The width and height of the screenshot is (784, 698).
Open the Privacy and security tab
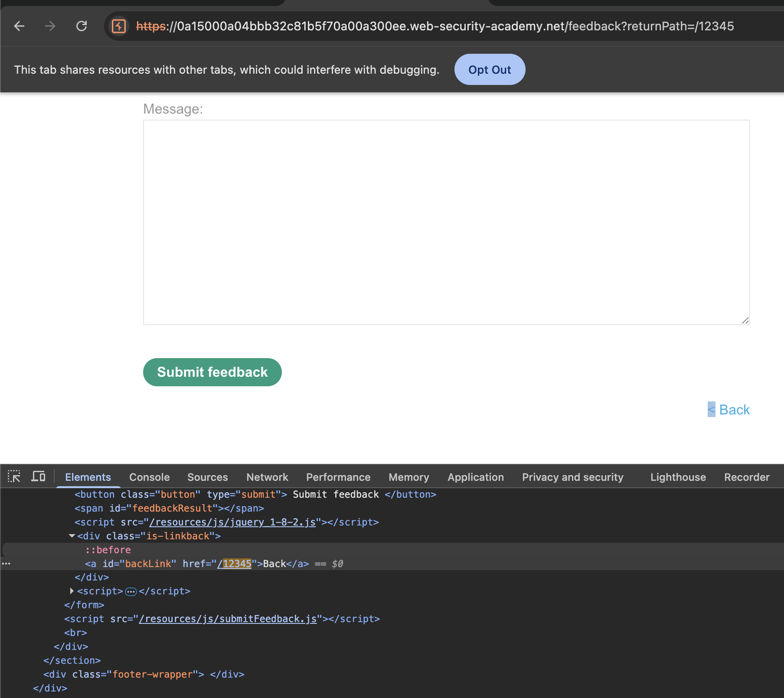click(x=573, y=477)
